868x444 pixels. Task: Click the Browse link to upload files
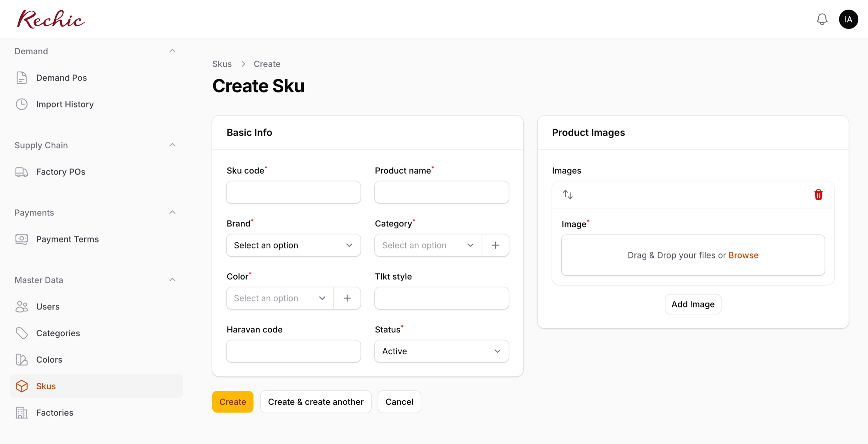click(x=743, y=255)
